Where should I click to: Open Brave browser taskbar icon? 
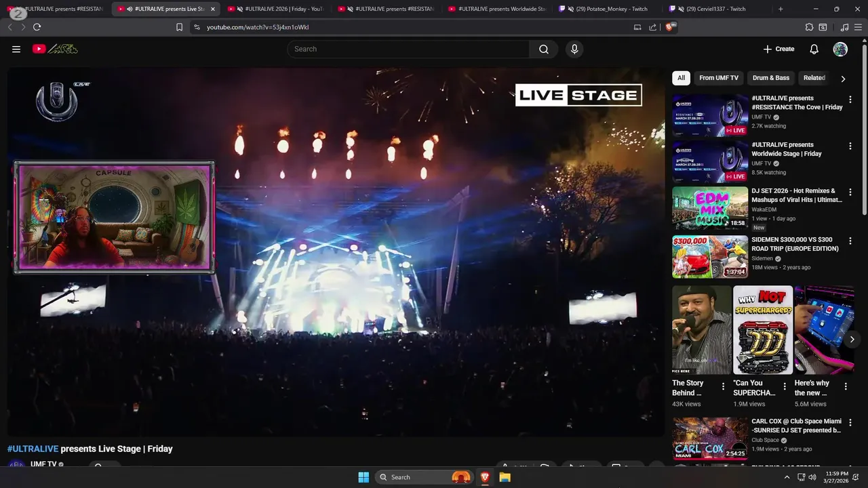pyautogui.click(x=485, y=477)
